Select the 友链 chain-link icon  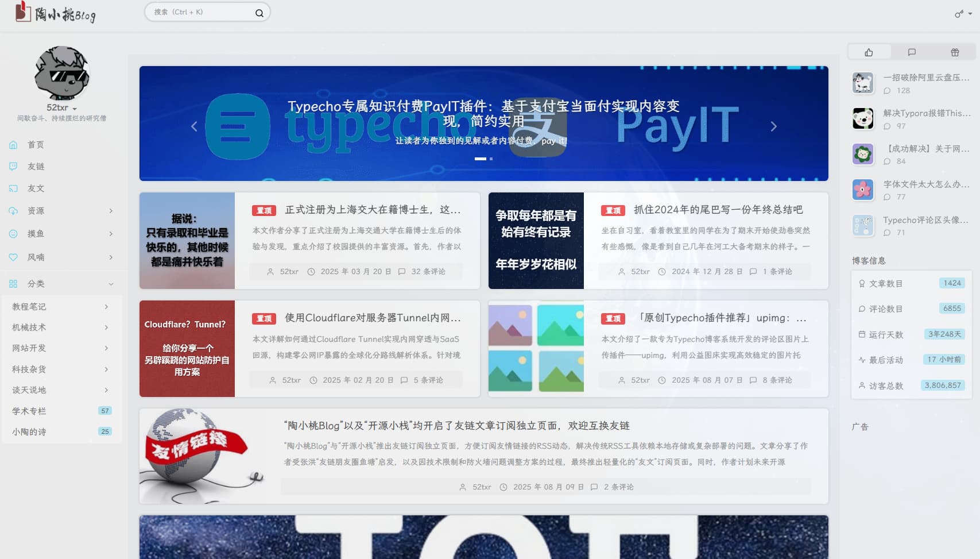[x=13, y=166]
